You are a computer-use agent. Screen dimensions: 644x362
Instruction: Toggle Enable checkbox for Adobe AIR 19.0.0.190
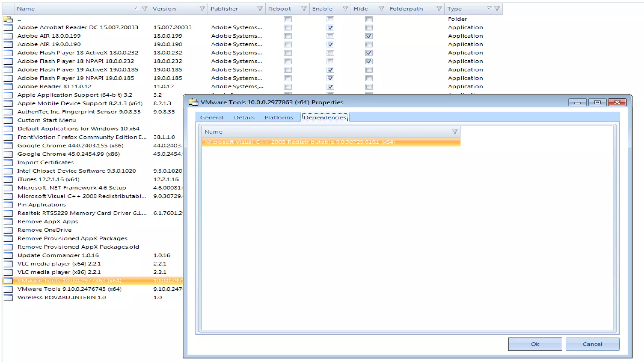pyautogui.click(x=330, y=45)
